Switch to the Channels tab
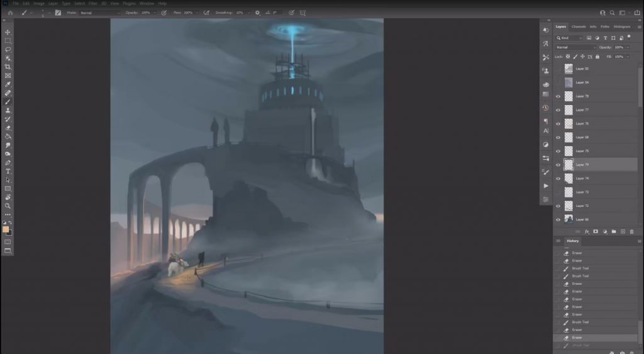The width and height of the screenshot is (644, 354). click(579, 26)
